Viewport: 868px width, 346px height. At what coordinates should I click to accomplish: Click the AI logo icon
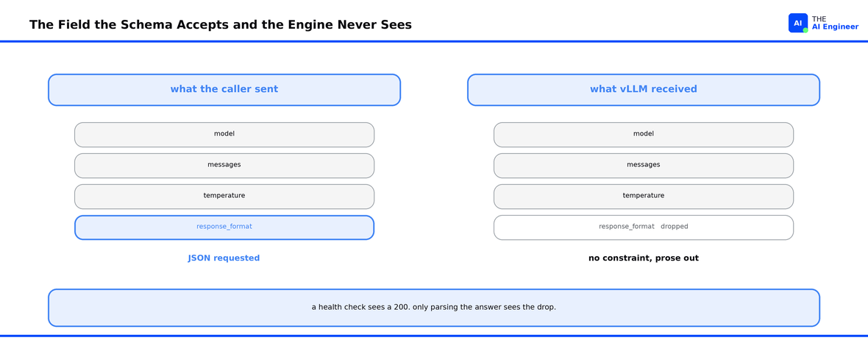[x=797, y=24]
